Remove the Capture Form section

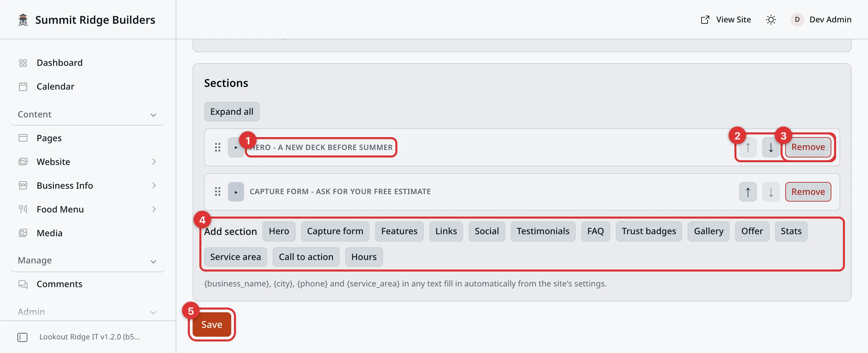click(808, 192)
